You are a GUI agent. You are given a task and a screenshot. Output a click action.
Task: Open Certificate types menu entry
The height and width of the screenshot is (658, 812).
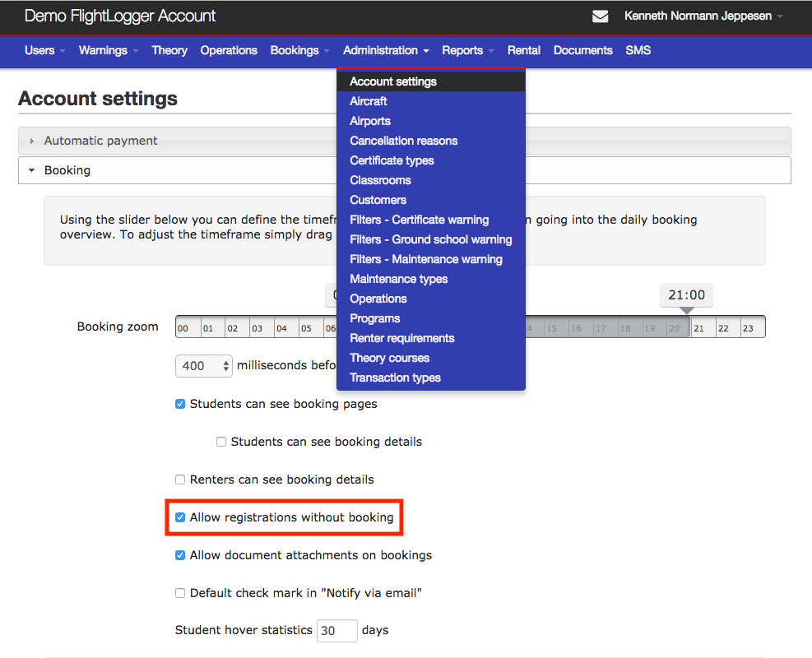pos(431,160)
